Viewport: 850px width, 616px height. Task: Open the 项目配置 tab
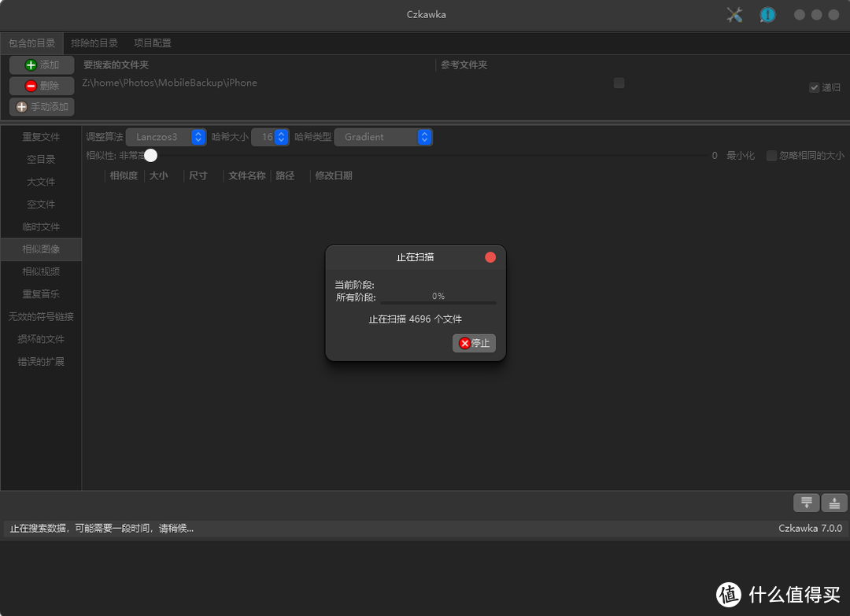pyautogui.click(x=152, y=42)
